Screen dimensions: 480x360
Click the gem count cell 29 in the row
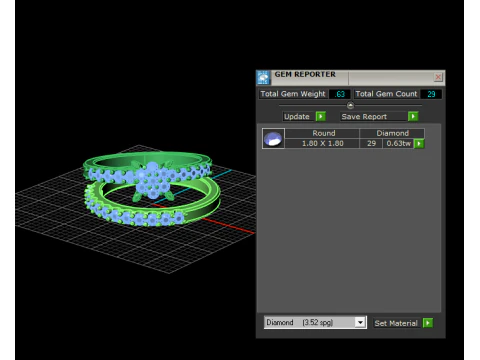click(x=371, y=144)
